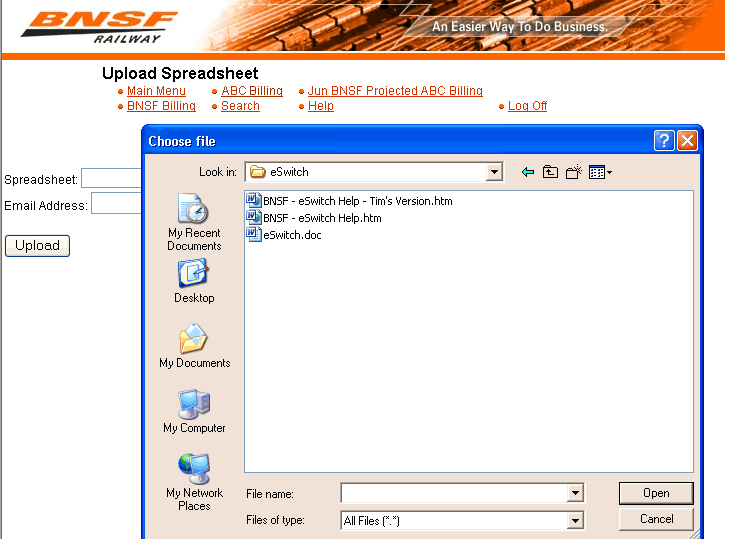
Task: Create a new folder icon
Action: click(x=574, y=172)
